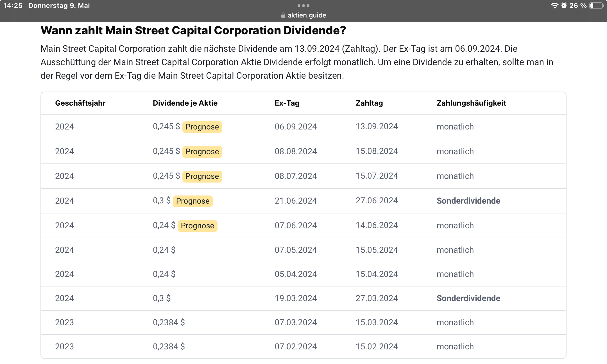Viewport: 607px width, 364px height.
Task: Click the 0,2384 $ value in the 07.03.2024 row
Action: pyautogui.click(x=169, y=322)
